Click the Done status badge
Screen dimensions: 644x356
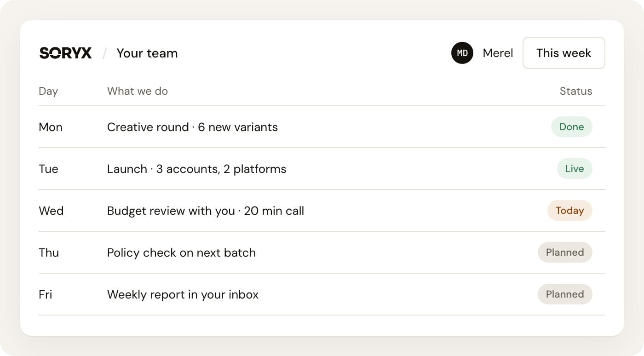click(x=571, y=127)
